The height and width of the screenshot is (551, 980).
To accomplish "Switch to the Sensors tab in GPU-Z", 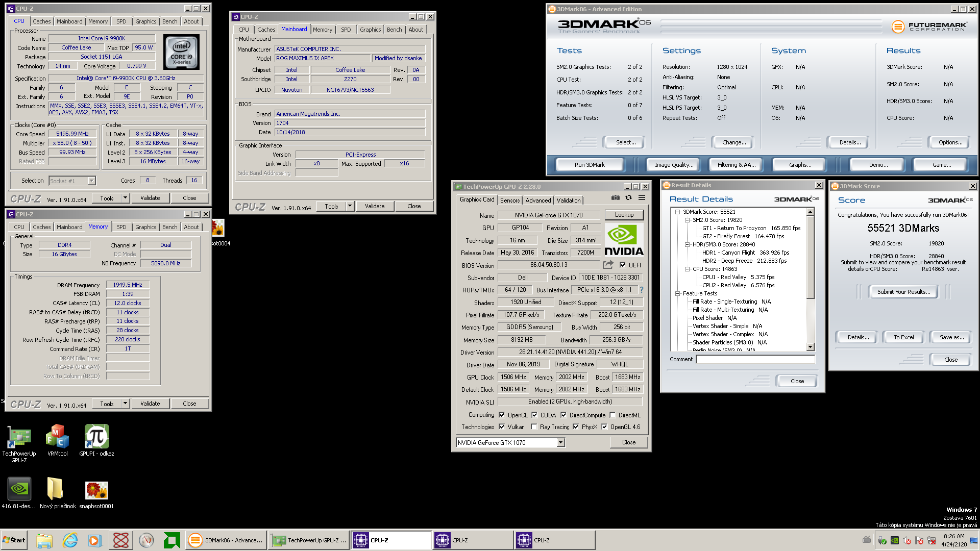I will tap(509, 201).
